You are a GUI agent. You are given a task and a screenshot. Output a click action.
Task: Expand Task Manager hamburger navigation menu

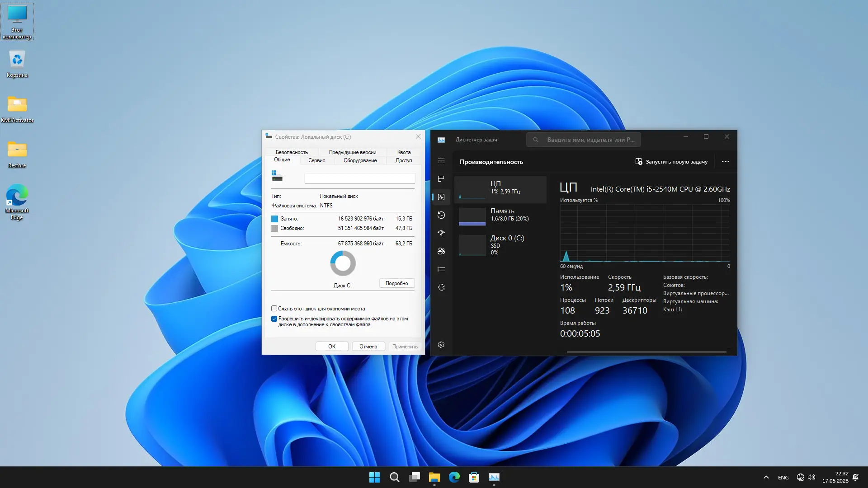[441, 161]
